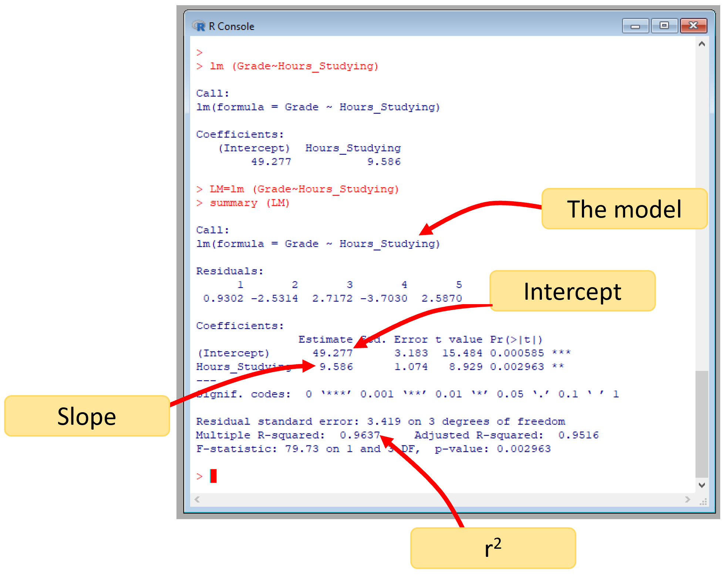Close the R Console window
The width and height of the screenshot is (728, 575).
click(x=693, y=26)
